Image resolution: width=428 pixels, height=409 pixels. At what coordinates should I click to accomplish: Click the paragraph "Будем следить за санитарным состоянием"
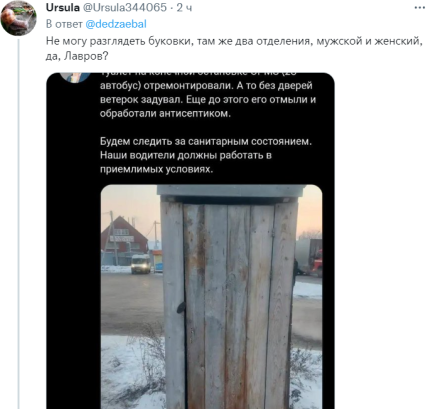coord(206,141)
